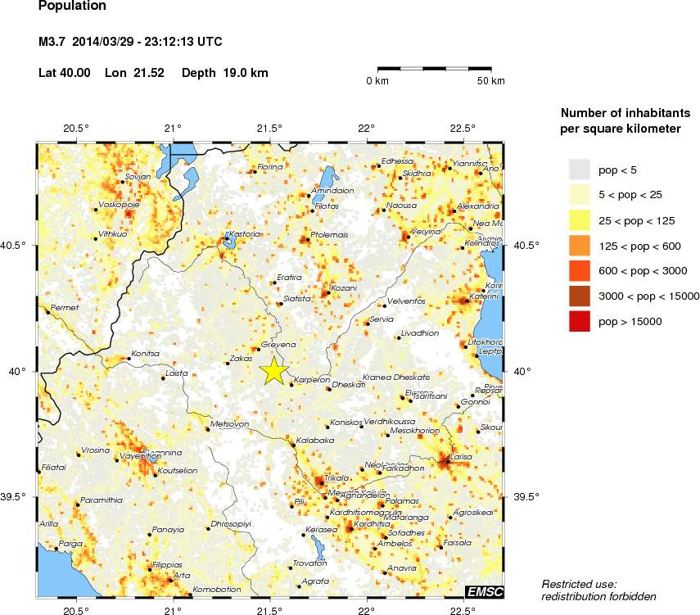Pick the Katerini city marker
700x615 pixels.
coord(466,301)
